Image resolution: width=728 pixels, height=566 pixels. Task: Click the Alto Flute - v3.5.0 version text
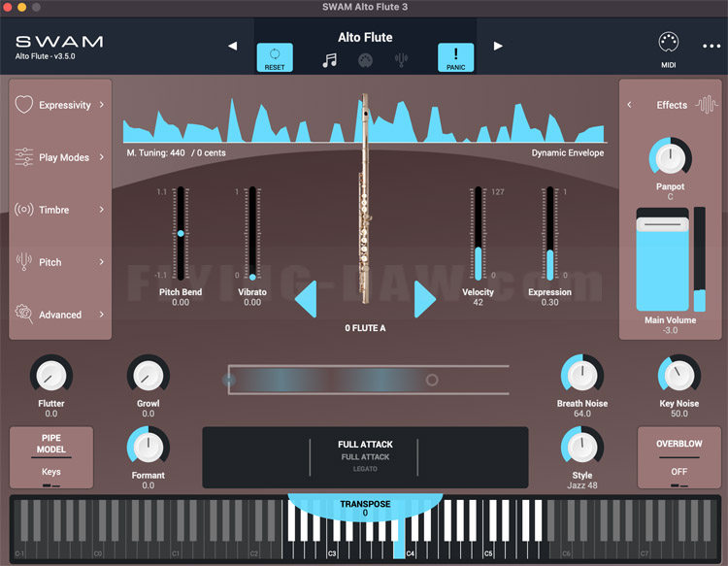(x=45, y=56)
